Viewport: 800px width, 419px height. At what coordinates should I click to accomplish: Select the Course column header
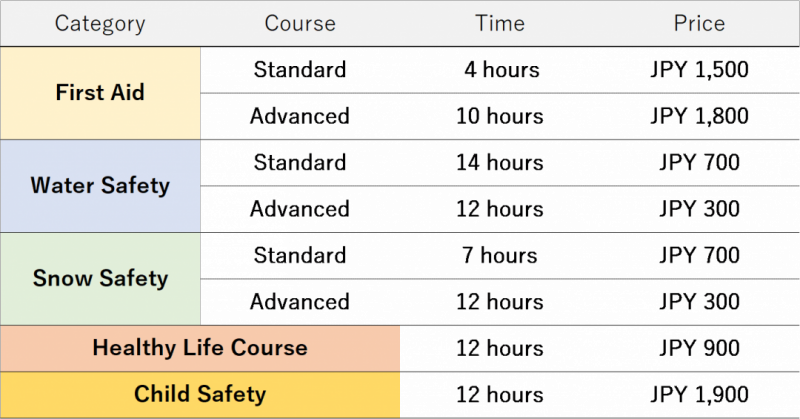pos(300,23)
